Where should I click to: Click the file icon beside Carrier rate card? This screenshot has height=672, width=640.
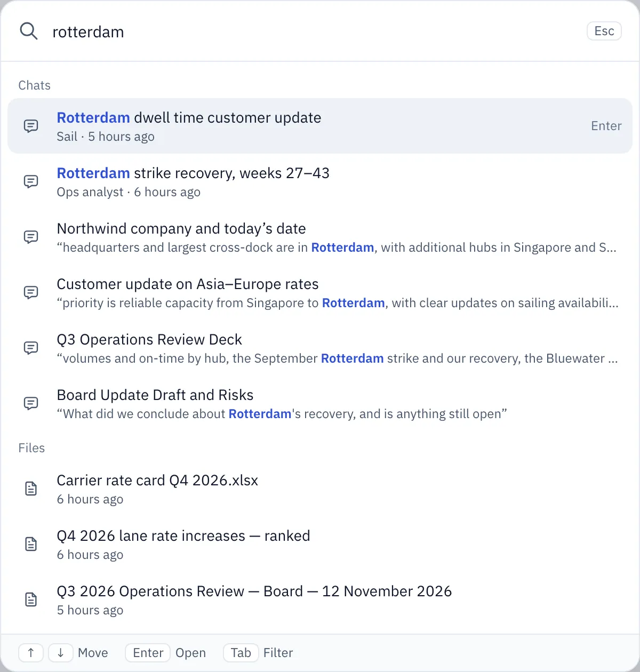click(x=31, y=489)
